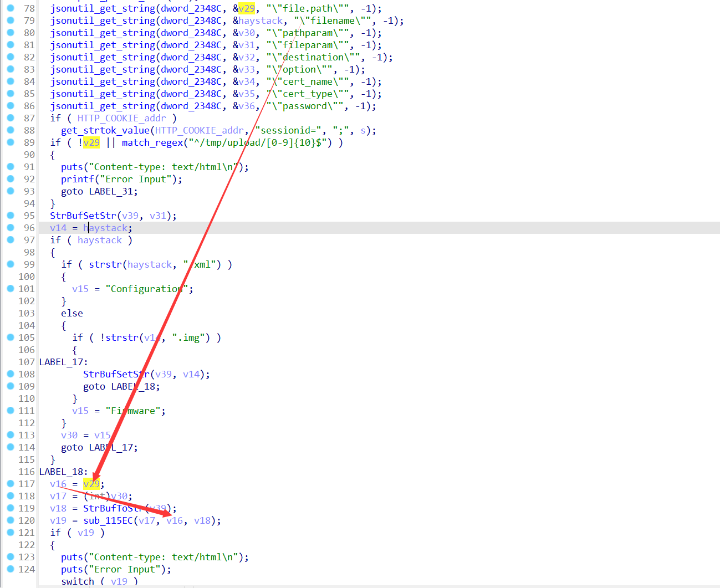Click StrBufSetStr on line 95
This screenshot has height=588, width=720.
(x=83, y=216)
